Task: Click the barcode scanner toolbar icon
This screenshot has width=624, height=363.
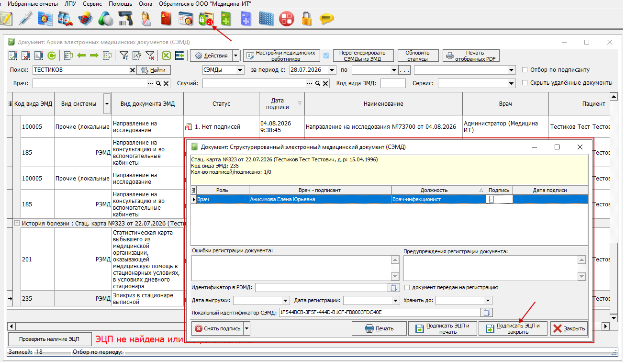Action: pyautogui.click(x=125, y=19)
